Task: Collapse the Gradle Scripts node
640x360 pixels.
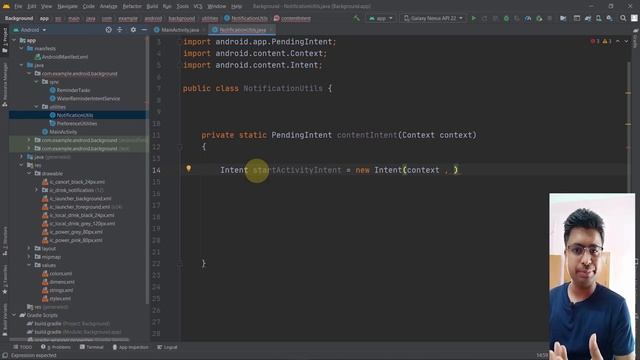Action: 15,315
